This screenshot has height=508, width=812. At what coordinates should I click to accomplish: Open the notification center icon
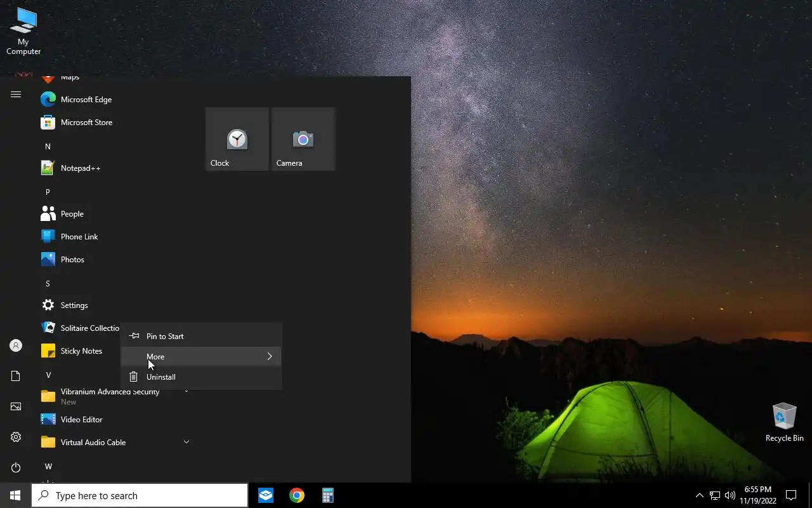point(791,495)
